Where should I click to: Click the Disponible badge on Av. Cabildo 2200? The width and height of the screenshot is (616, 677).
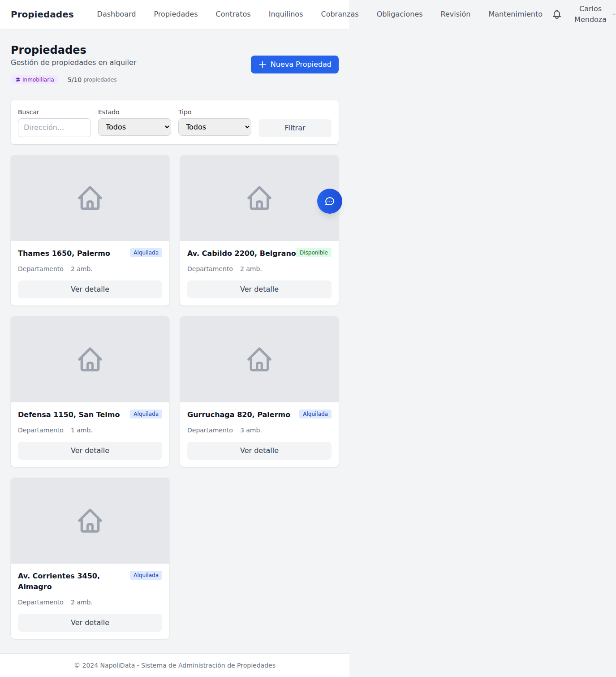click(x=314, y=252)
